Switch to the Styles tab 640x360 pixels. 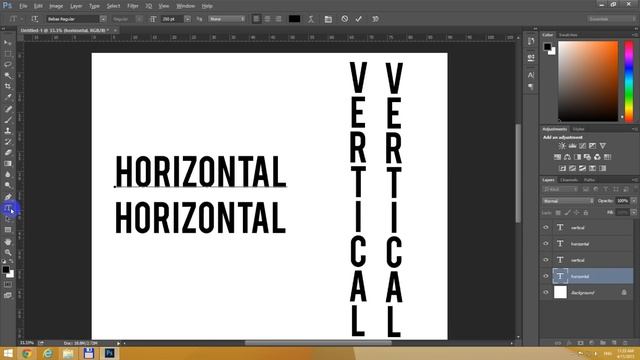coord(578,129)
